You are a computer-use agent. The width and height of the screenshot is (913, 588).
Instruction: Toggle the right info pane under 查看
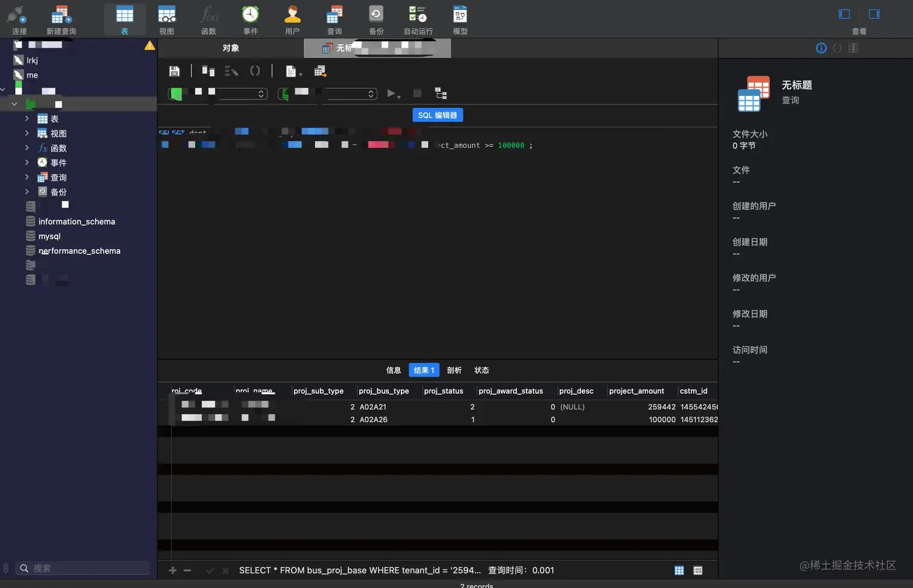click(x=874, y=14)
